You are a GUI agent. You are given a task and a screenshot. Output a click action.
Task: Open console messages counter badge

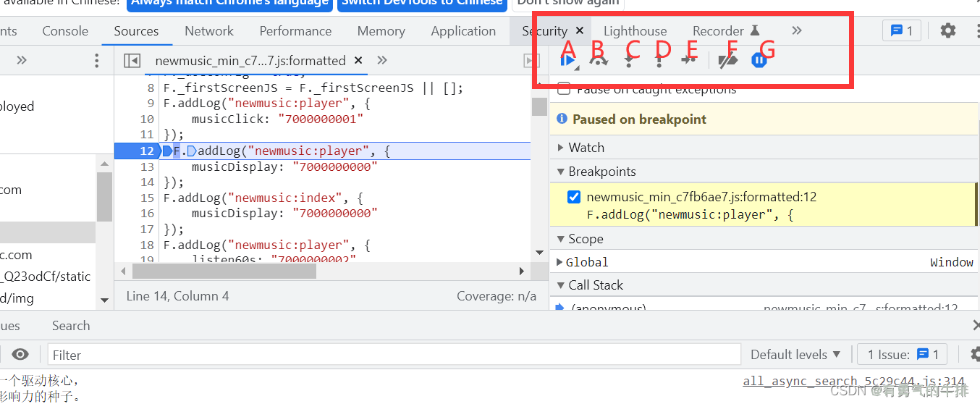[901, 30]
